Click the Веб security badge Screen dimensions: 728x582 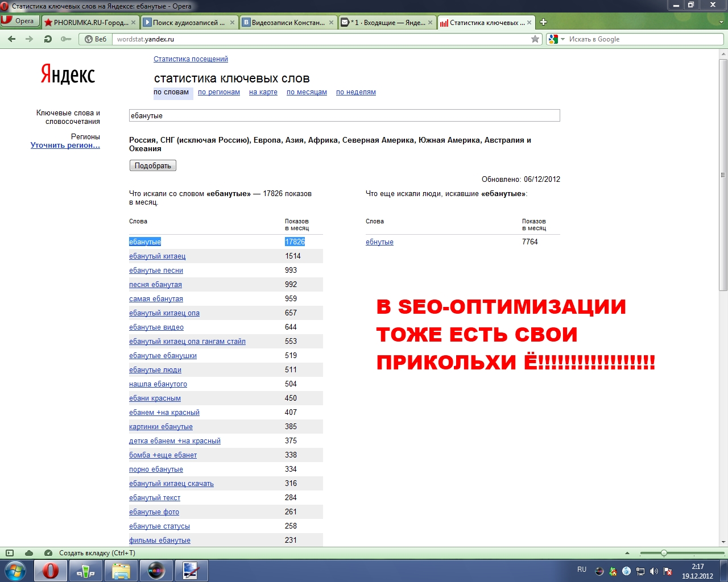pos(95,39)
